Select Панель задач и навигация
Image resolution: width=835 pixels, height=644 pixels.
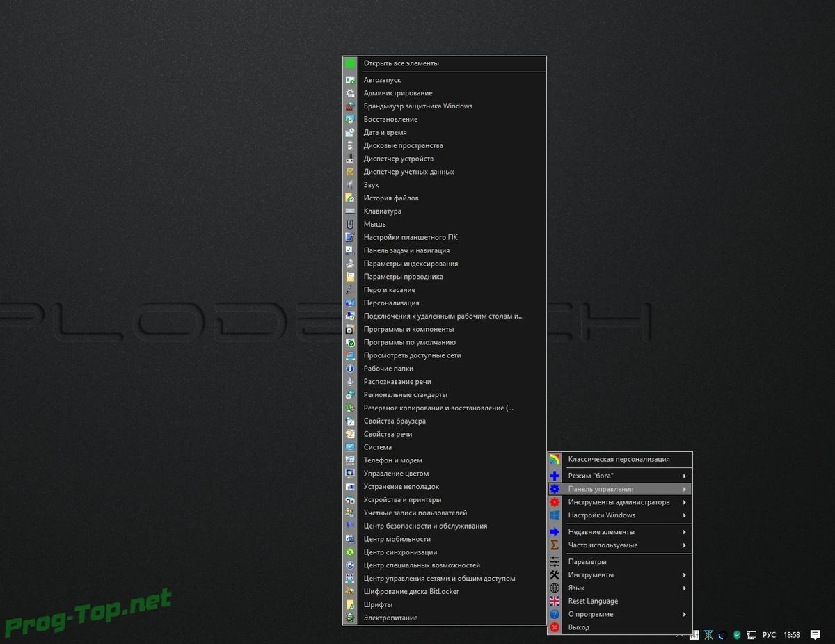(445, 250)
